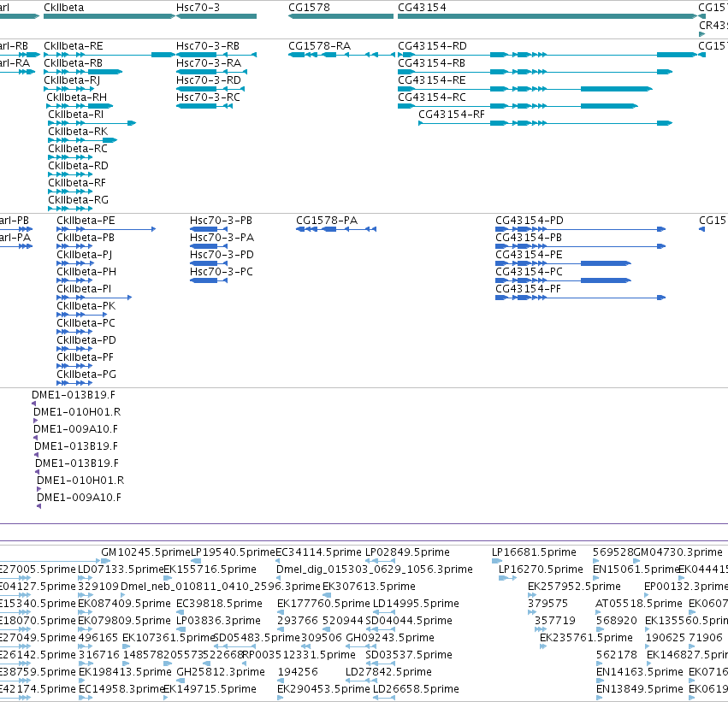Viewport: 728px width, 702px height.
Task: Choose transcript CkIIbeta-RC
Action: (x=78, y=149)
